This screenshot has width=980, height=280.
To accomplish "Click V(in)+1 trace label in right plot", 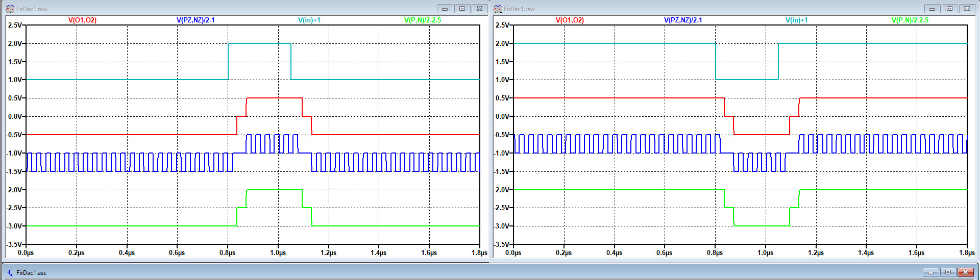I will (797, 20).
